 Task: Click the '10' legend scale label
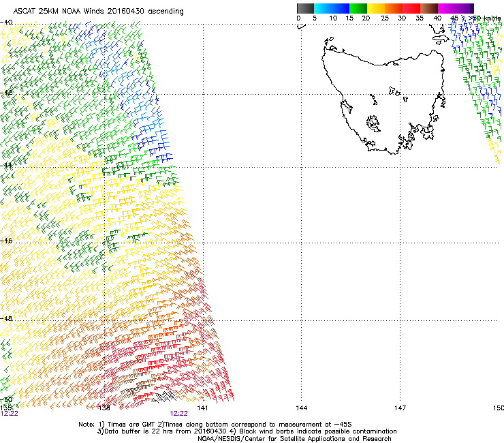point(333,18)
